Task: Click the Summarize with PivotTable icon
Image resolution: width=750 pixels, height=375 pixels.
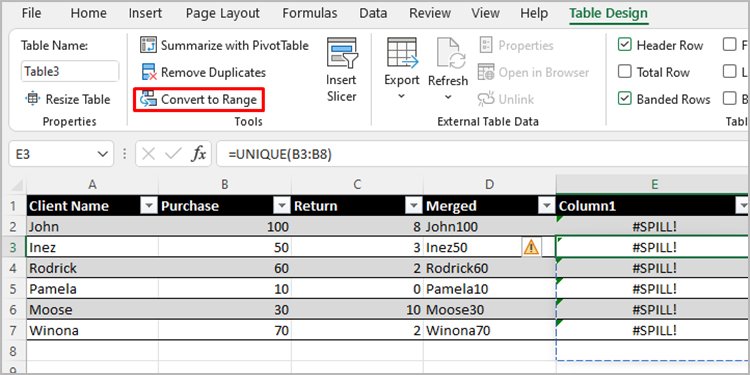Action: 148,45
